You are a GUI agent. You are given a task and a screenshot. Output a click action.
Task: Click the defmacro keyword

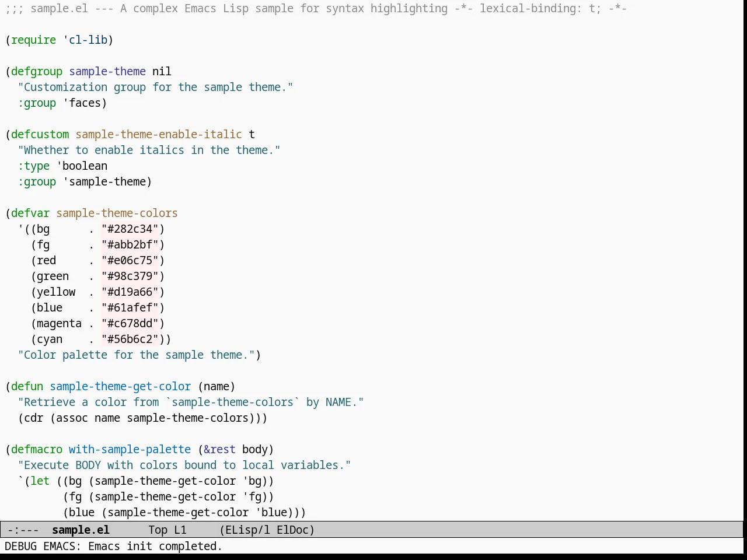(37, 449)
